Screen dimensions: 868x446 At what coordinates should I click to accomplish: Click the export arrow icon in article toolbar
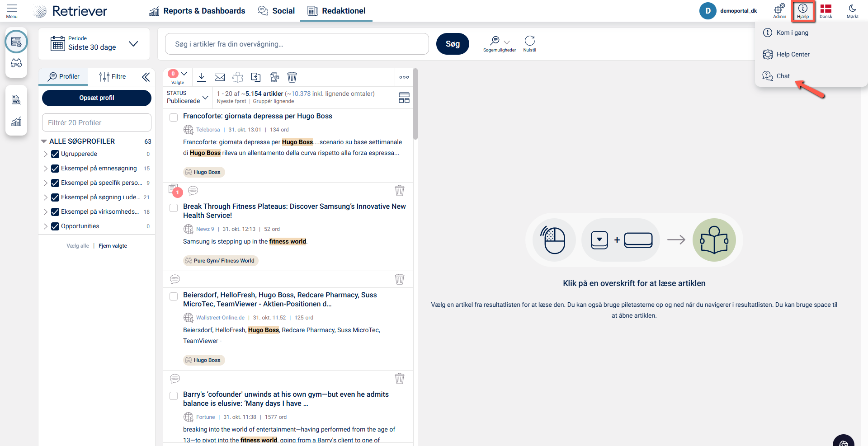click(x=256, y=77)
